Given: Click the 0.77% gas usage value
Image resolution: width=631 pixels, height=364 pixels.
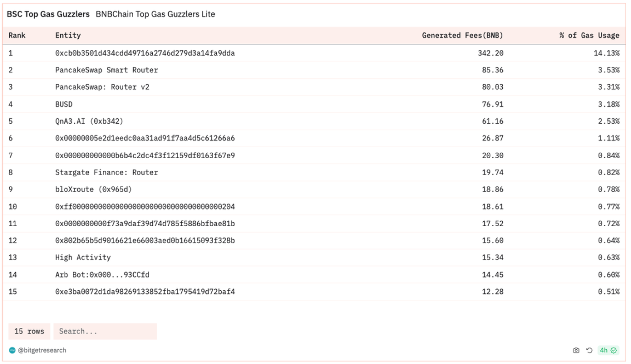Looking at the screenshot, I should click(609, 206).
